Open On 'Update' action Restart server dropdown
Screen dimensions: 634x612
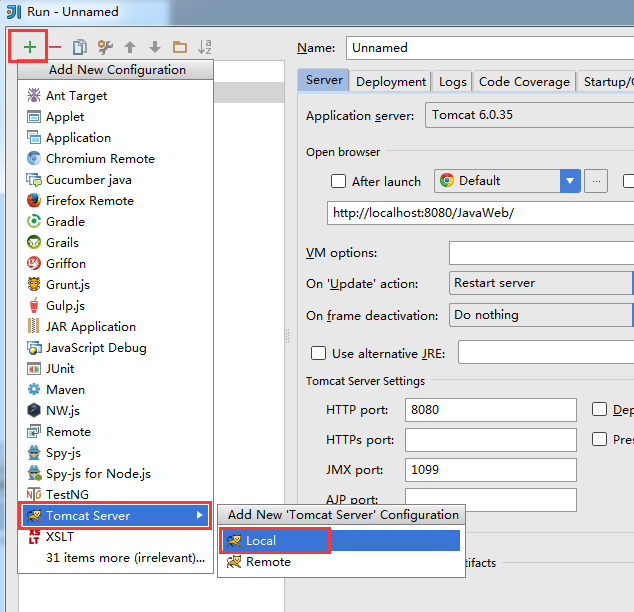(541, 283)
